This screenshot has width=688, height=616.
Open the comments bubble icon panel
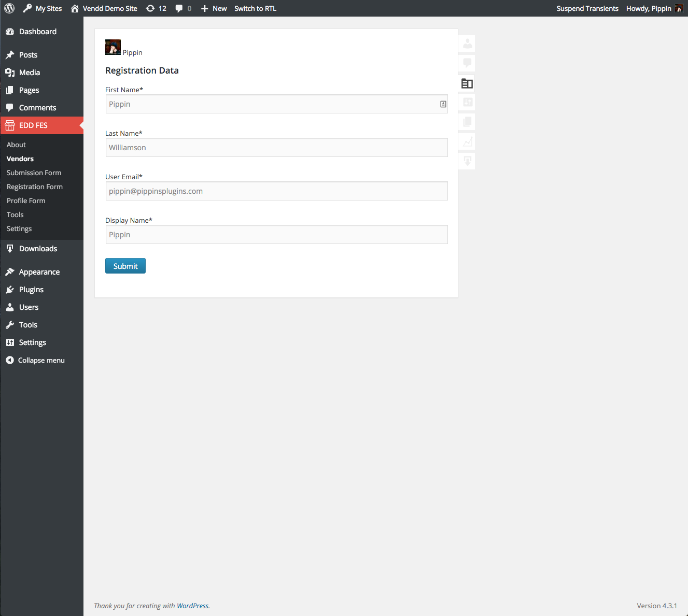pos(466,63)
